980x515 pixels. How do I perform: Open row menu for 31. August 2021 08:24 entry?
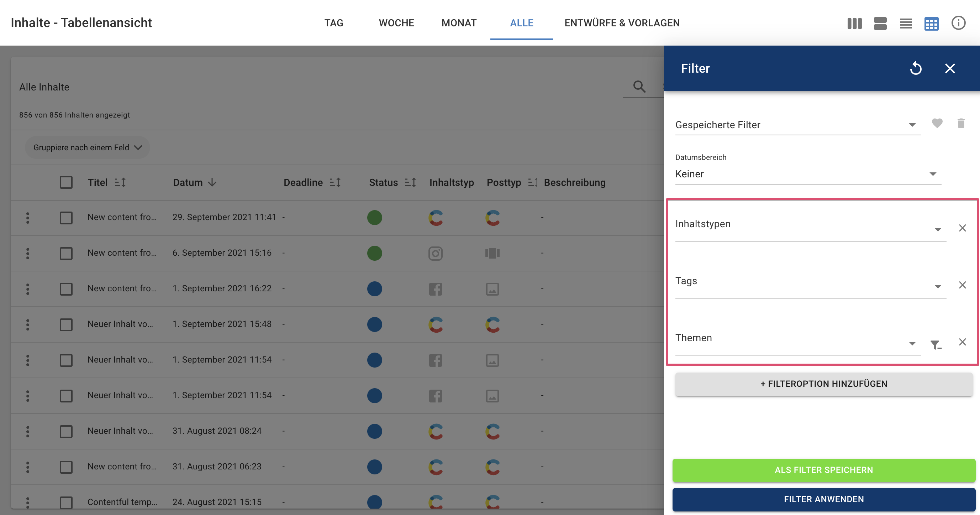pyautogui.click(x=27, y=431)
